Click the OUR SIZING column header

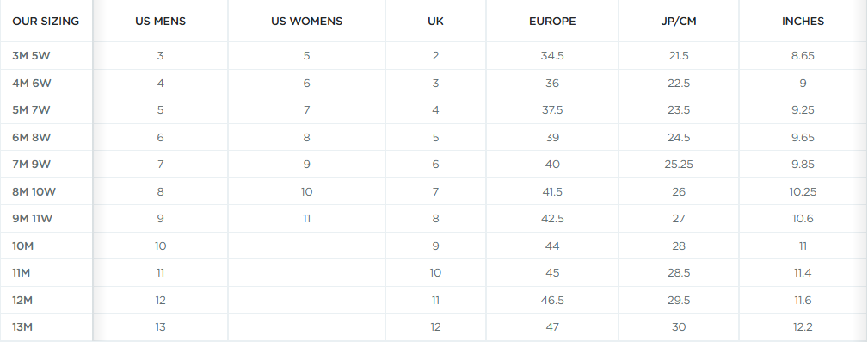click(46, 22)
